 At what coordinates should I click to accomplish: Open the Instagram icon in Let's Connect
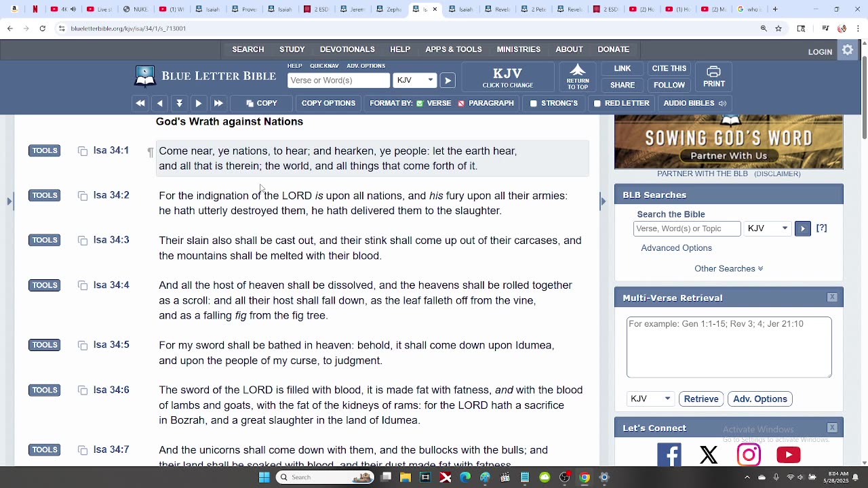coord(749,455)
